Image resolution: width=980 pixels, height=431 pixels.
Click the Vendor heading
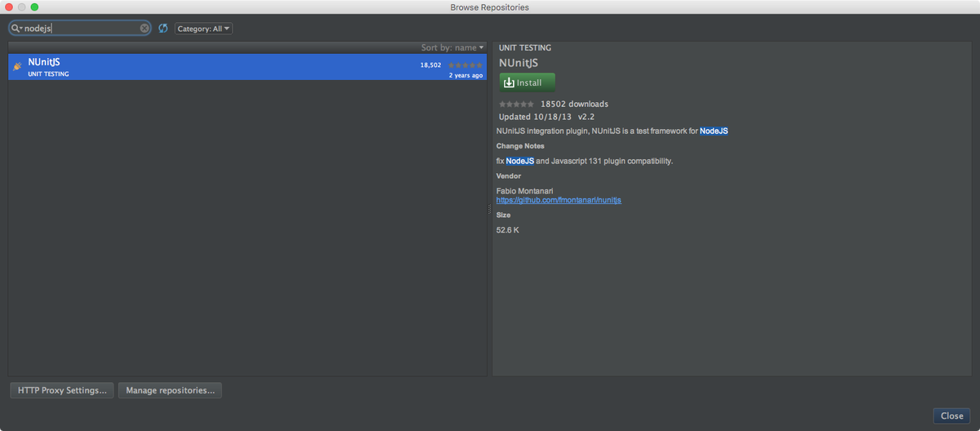pyautogui.click(x=509, y=176)
